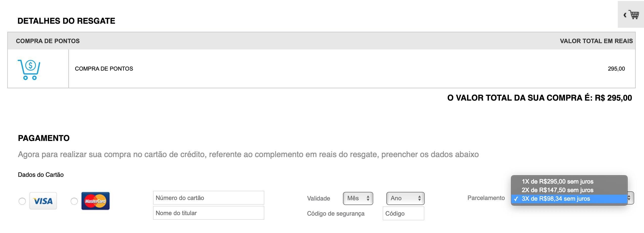The width and height of the screenshot is (644, 233).
Task: Click the blue points purchase cart icon
Action: point(29,70)
